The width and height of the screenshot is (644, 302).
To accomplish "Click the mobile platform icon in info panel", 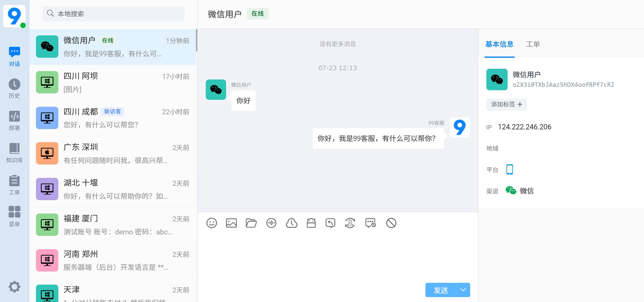I will (x=510, y=169).
